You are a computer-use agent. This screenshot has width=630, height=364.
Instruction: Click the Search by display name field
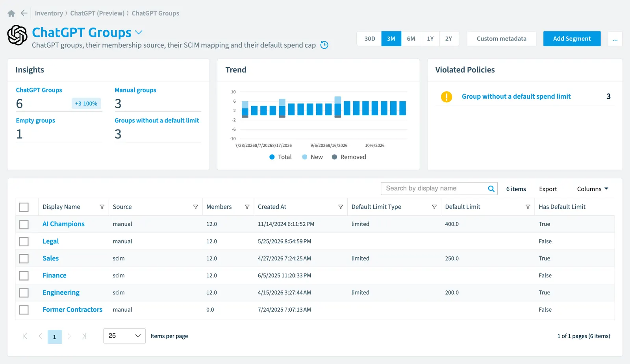pos(435,188)
